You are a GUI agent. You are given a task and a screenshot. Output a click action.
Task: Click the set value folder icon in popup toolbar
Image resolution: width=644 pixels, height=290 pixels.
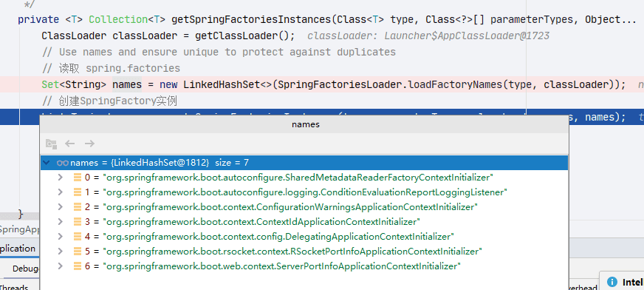point(51,144)
